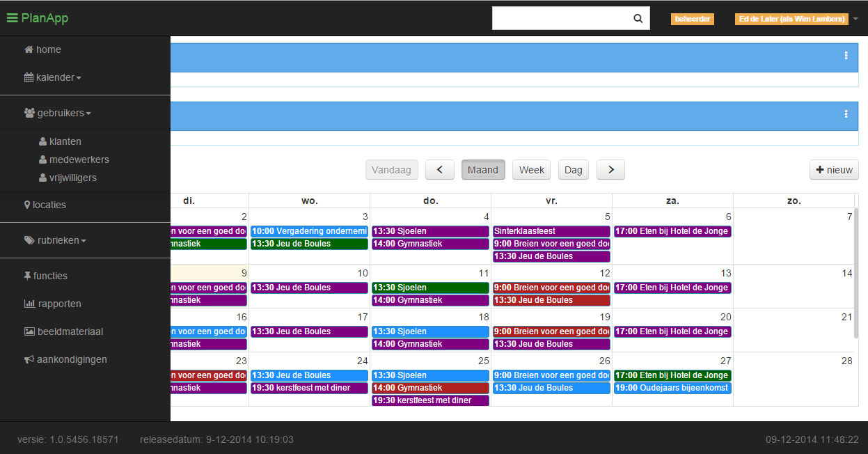Collapse the gebruikers submenu
Screen dimensions: 868x454
click(58, 113)
